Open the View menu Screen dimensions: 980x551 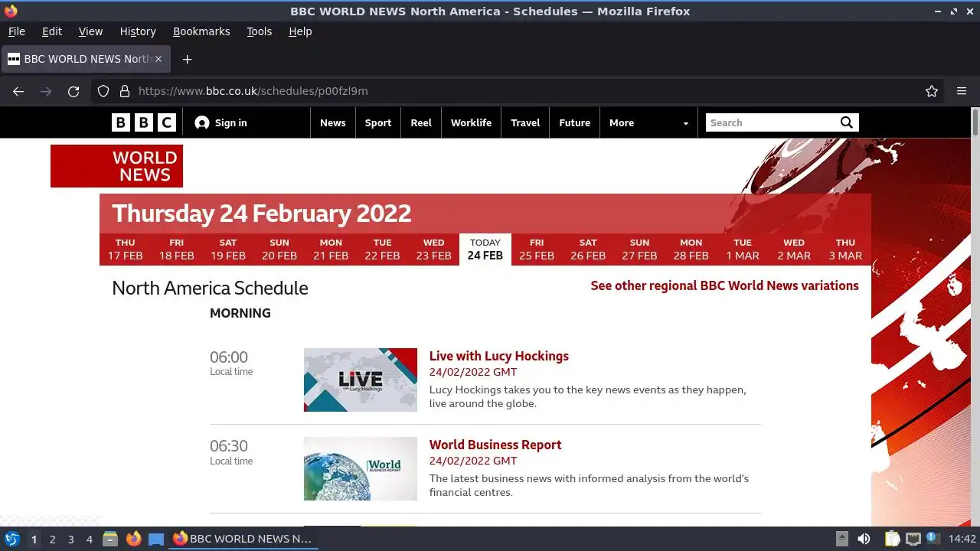pos(90,31)
